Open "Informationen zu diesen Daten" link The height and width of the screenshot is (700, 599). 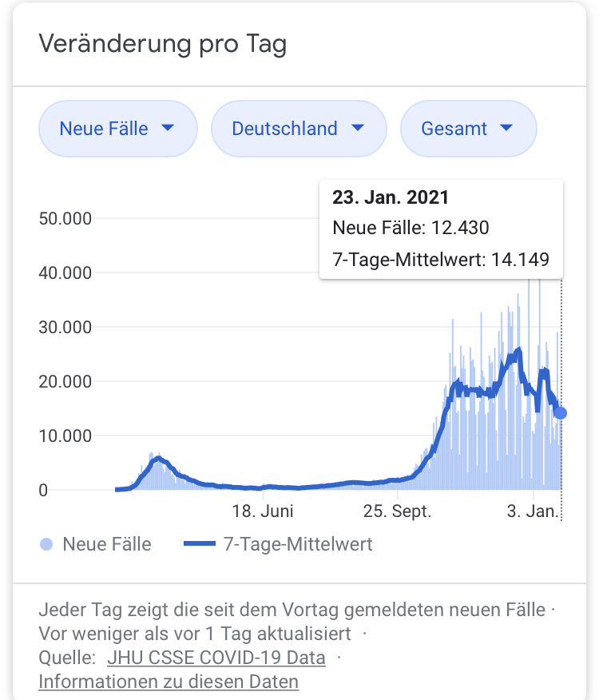point(169,682)
